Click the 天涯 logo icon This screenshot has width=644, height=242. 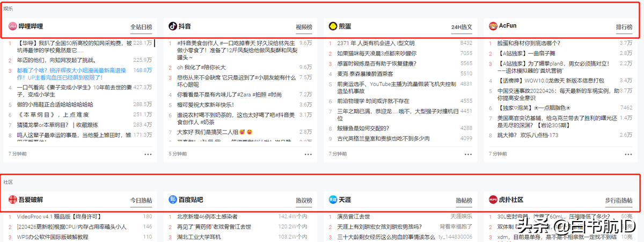click(x=333, y=200)
